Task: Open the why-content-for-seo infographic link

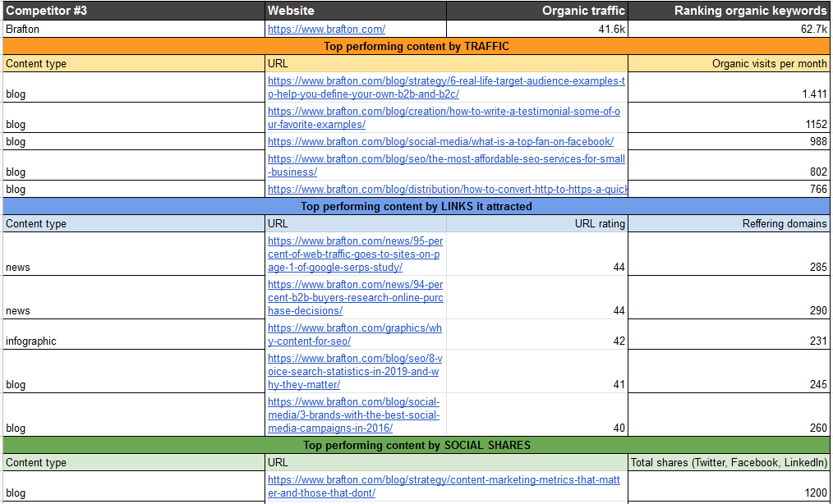Action: tap(355, 335)
